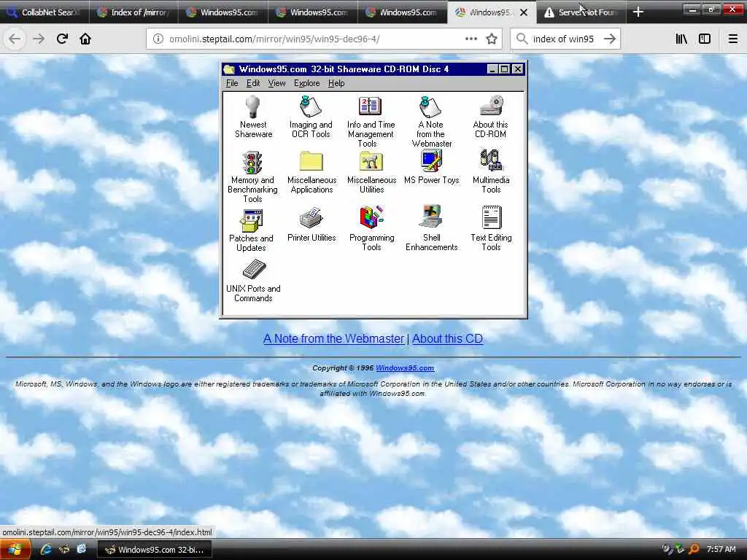Switch to the Server Not Found tab

click(581, 12)
